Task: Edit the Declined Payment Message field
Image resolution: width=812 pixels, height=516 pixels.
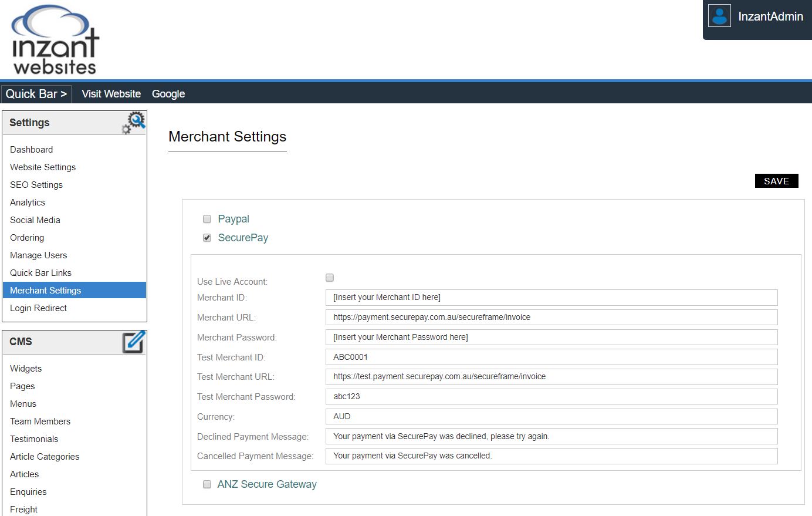Action: [x=552, y=436]
